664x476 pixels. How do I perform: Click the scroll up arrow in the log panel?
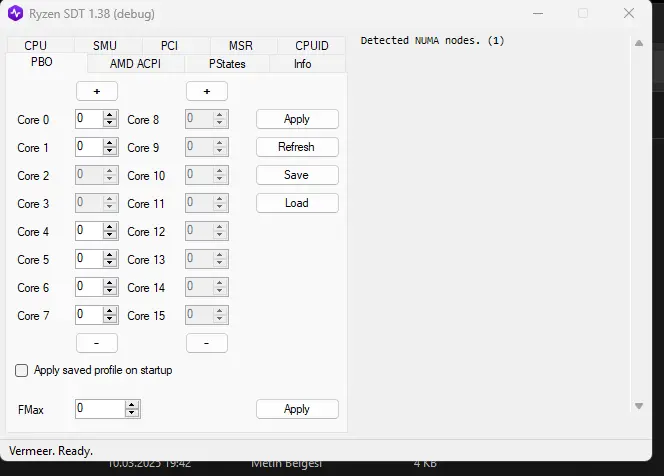(x=639, y=43)
